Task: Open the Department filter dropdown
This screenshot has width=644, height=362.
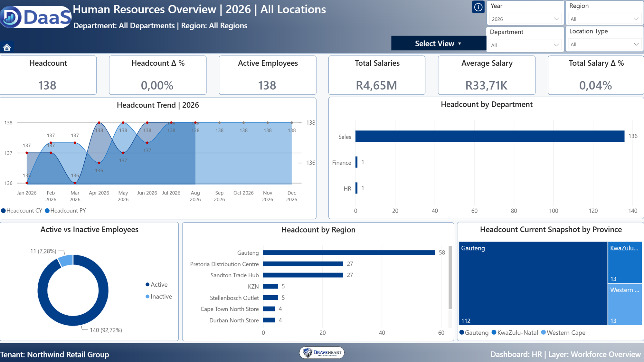Action: (x=525, y=45)
